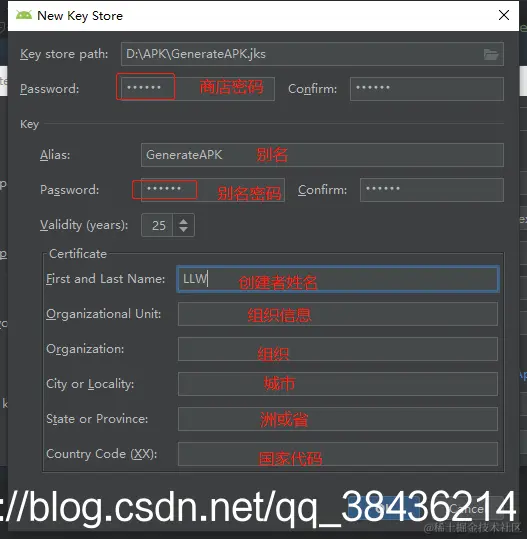Increase validity years with up arrow
527x539 pixels.
pos(184,221)
